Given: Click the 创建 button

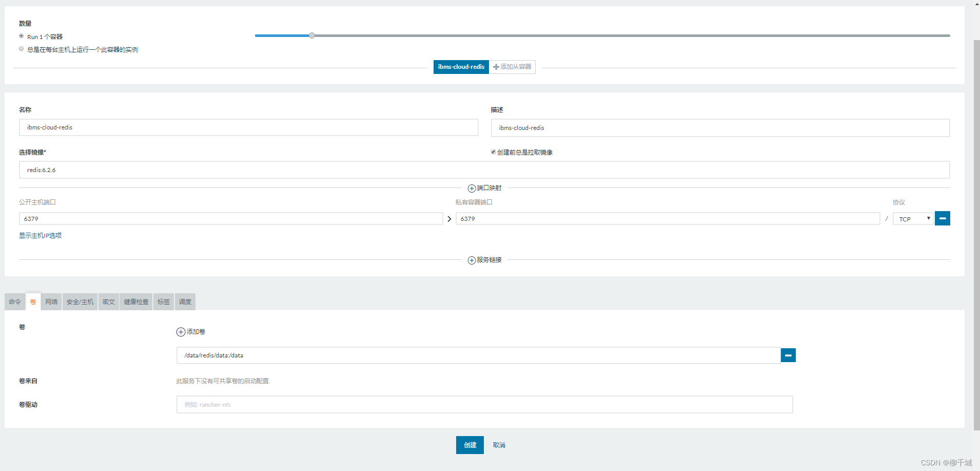Looking at the screenshot, I should pos(470,445).
